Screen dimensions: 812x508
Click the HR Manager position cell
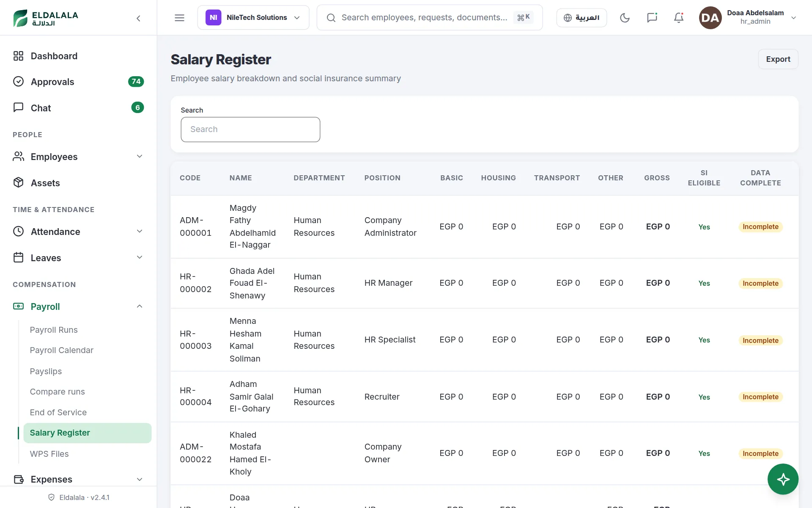click(388, 283)
